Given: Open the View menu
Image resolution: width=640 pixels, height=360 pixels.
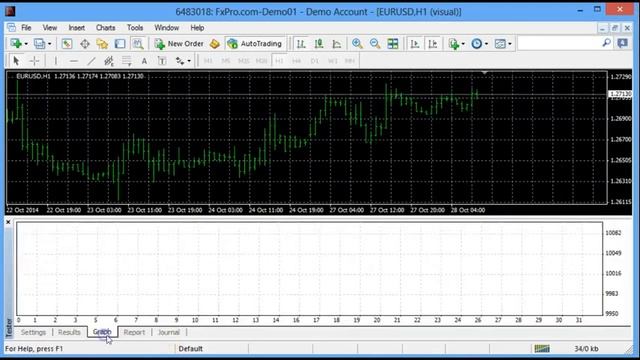Looking at the screenshot, I should click(49, 28).
